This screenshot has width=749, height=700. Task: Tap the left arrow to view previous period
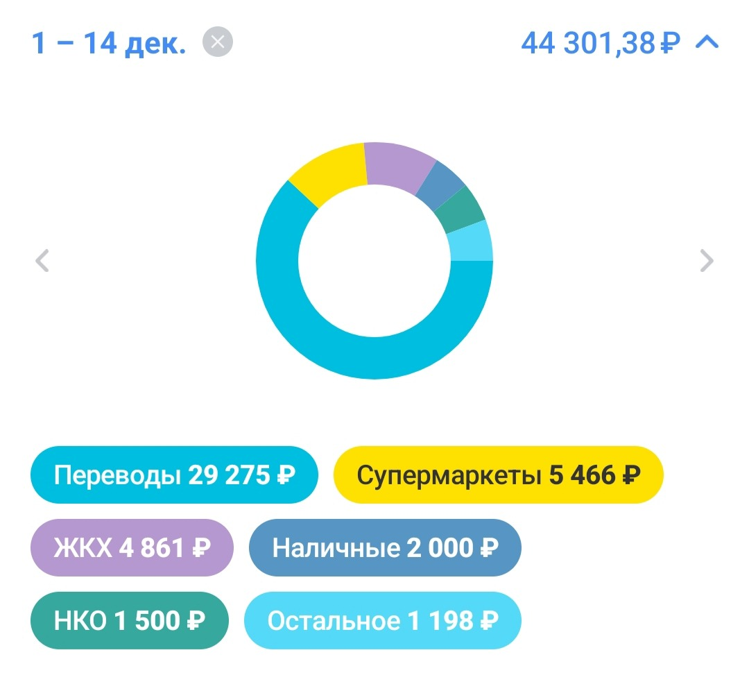43,260
